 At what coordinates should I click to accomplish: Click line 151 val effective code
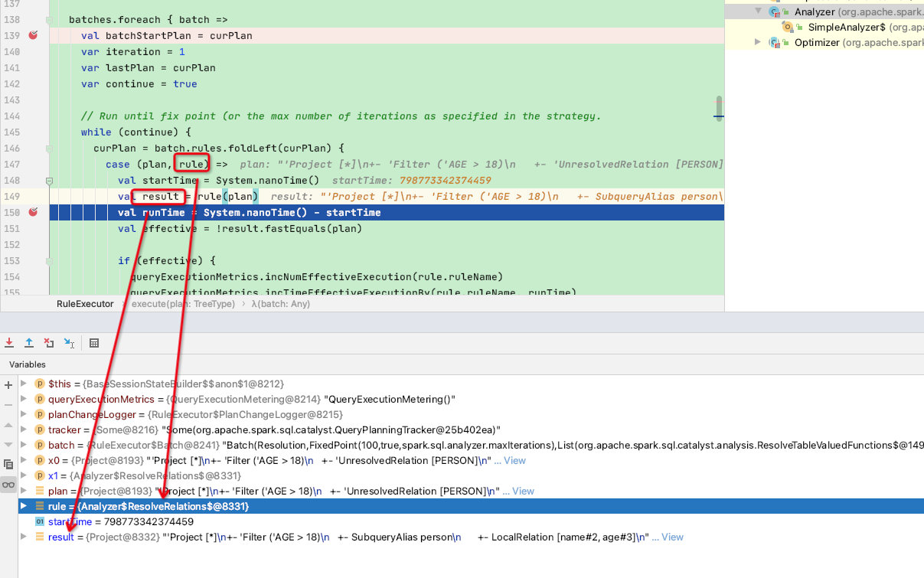tap(240, 229)
